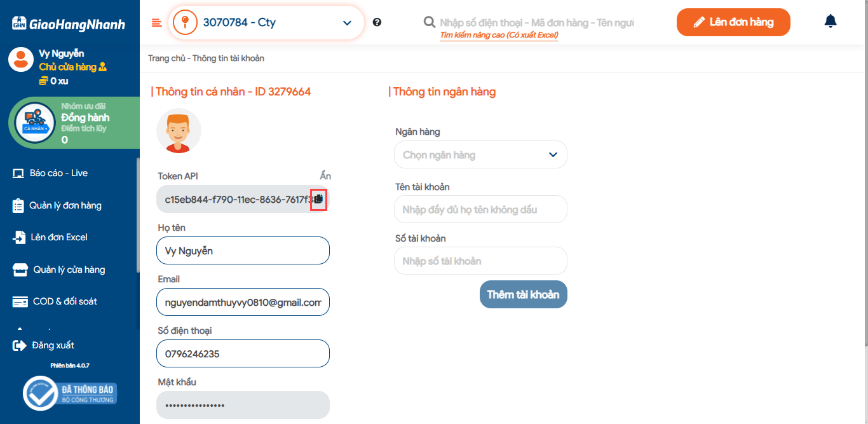This screenshot has height=424, width=868.
Task: Click the search magnifier icon
Action: tap(430, 22)
